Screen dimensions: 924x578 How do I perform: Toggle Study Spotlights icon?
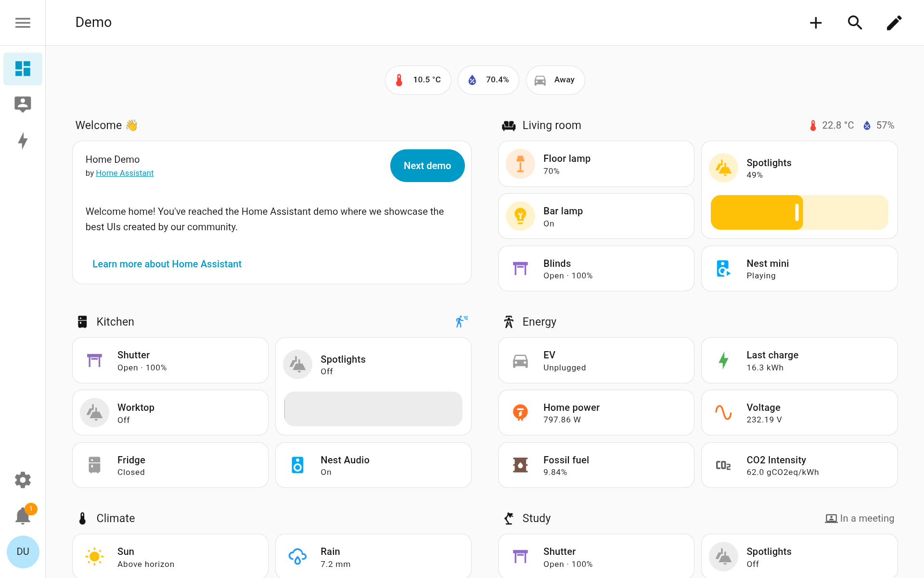723,557
